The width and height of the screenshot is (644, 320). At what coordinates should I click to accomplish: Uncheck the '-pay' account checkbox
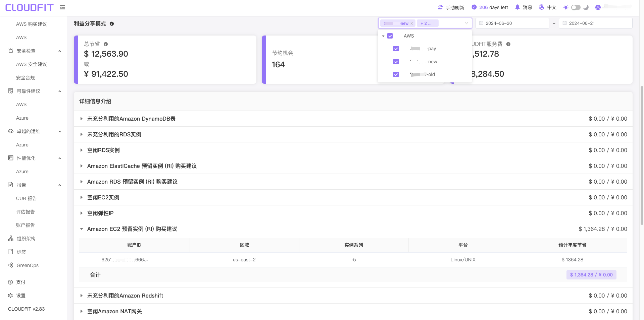click(396, 49)
